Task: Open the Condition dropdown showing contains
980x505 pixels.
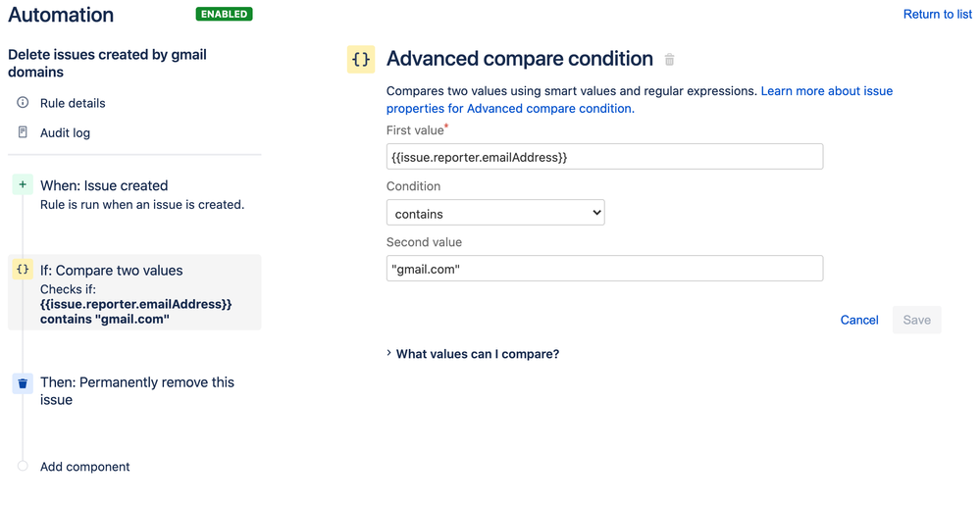Action: click(x=495, y=213)
